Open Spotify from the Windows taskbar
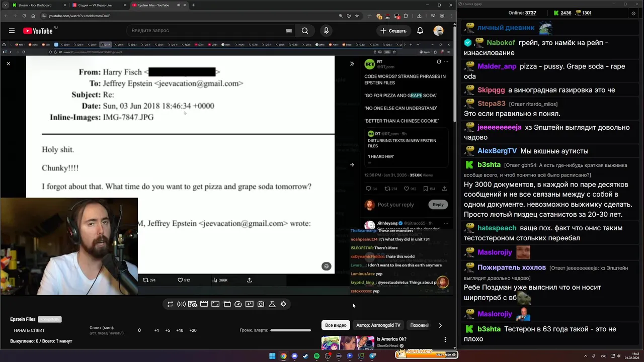This screenshot has height=362, width=644. [x=316, y=356]
